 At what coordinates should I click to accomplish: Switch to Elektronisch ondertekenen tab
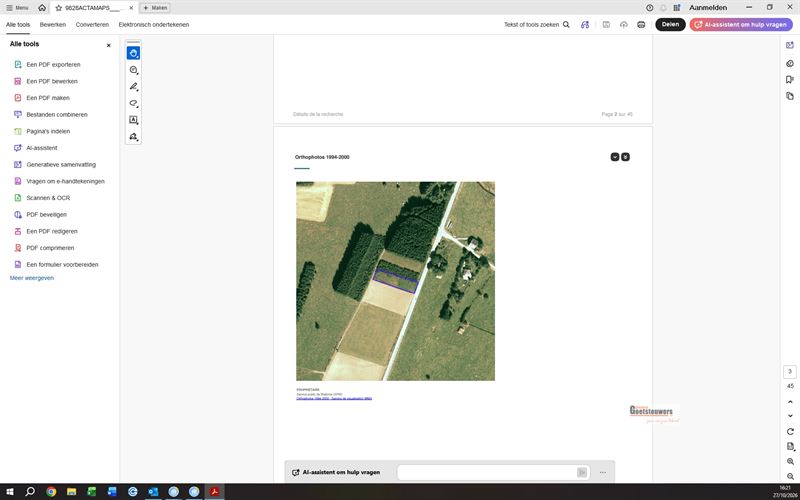pyautogui.click(x=154, y=24)
